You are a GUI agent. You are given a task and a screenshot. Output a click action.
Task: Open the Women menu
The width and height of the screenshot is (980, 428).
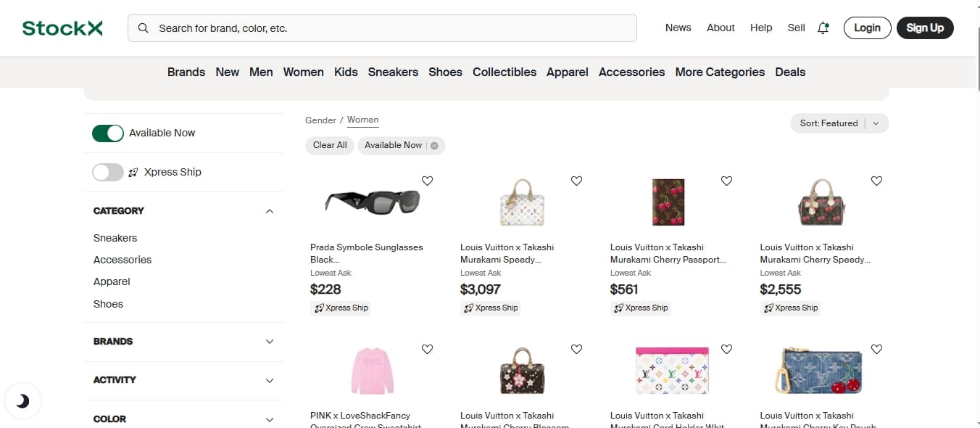pos(303,72)
